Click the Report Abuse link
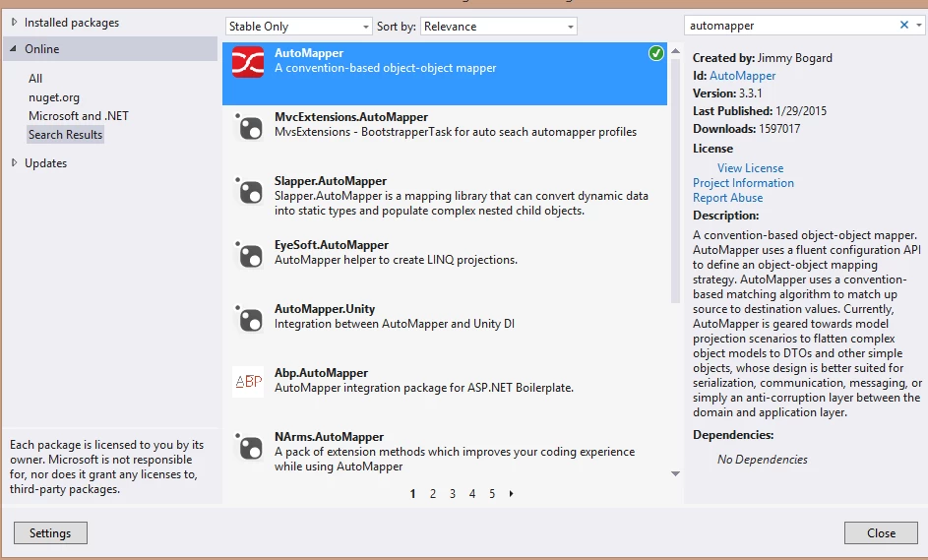The width and height of the screenshot is (928, 560). pyautogui.click(x=728, y=198)
